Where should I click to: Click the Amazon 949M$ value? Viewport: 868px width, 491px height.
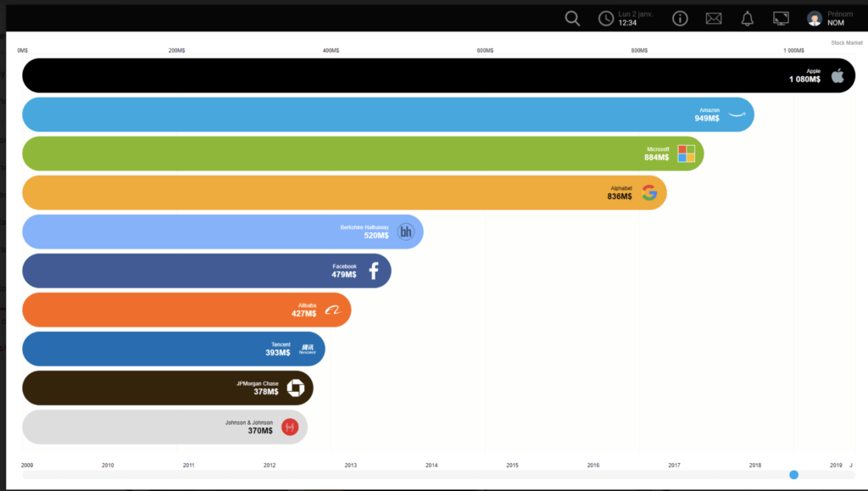707,119
